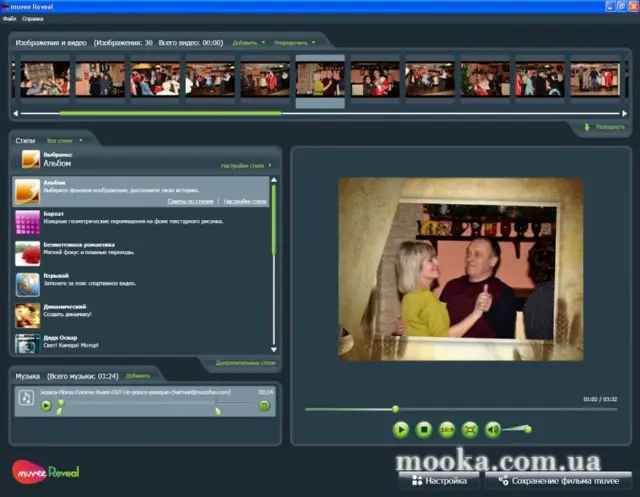This screenshot has width=640, height=497.
Task: Select the first storyboard photo thumbnail
Action: 45,79
